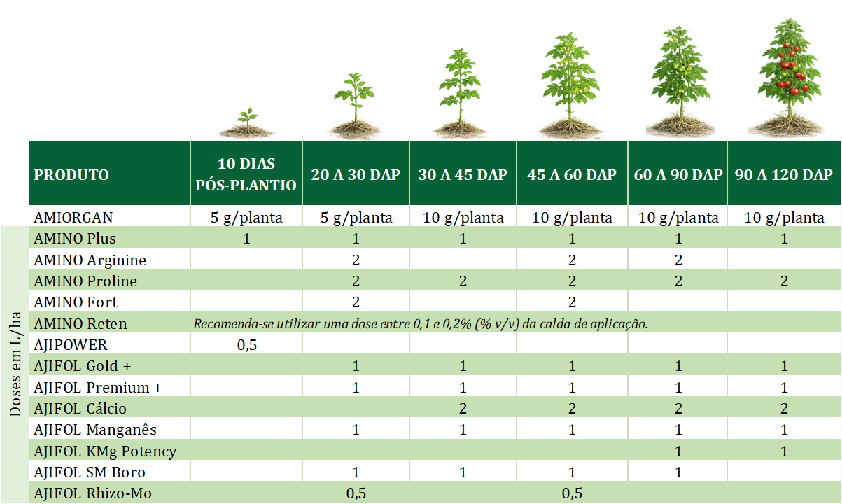The image size is (842, 504).
Task: Select the tomato plant with red fruits
Action: [787, 77]
